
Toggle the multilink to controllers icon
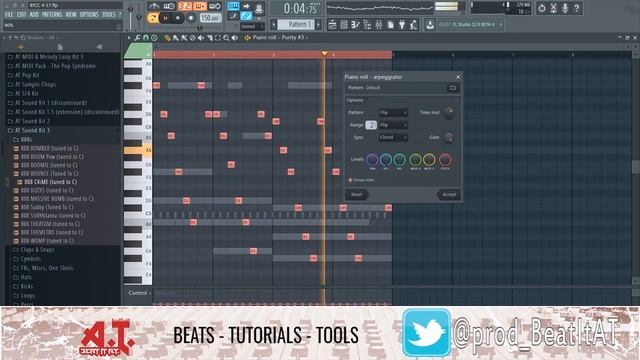(x=246, y=16)
